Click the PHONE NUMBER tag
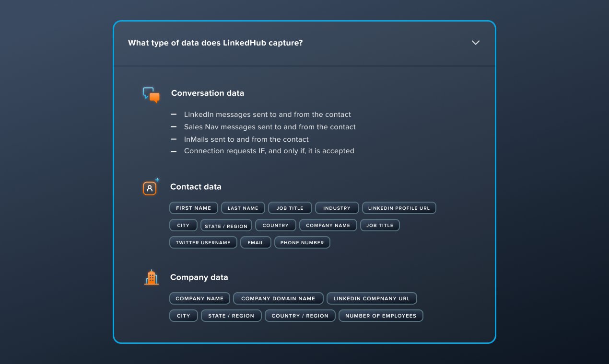This screenshot has width=609, height=364. (x=302, y=242)
